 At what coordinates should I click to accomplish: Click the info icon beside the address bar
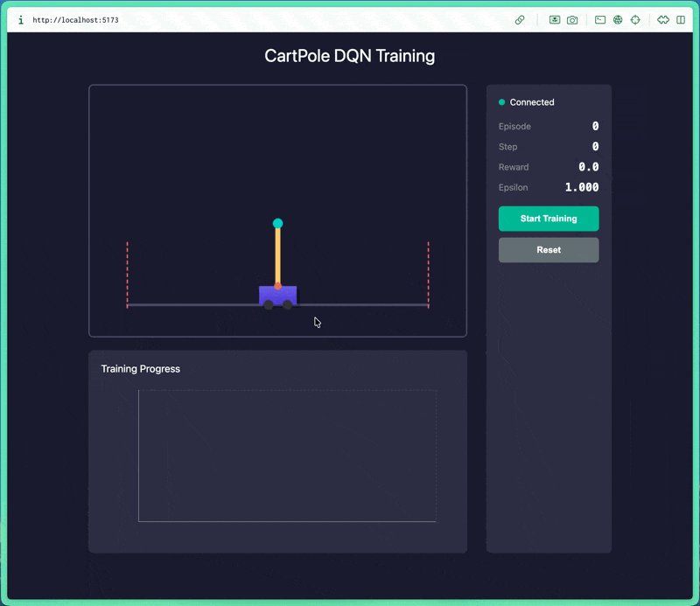(x=19, y=19)
